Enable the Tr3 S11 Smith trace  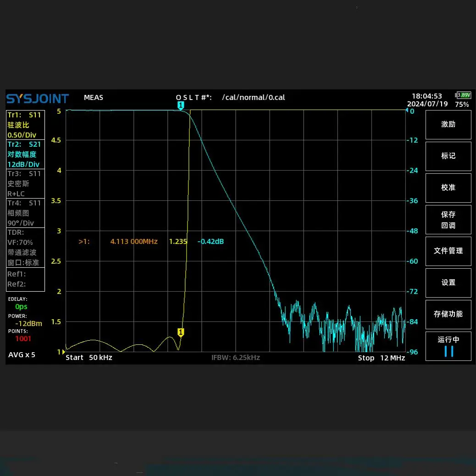(25, 183)
